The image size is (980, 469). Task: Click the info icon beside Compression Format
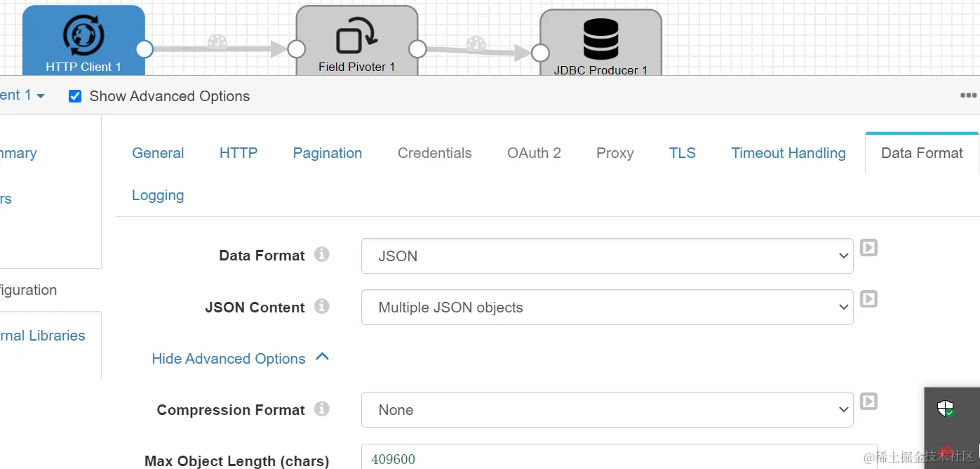(322, 409)
